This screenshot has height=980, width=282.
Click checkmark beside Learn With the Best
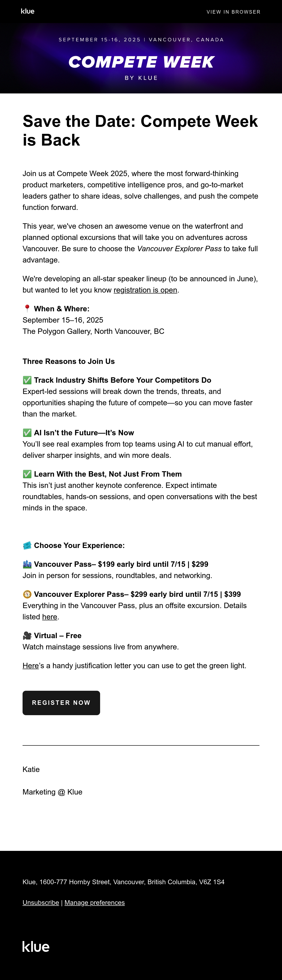(x=27, y=474)
